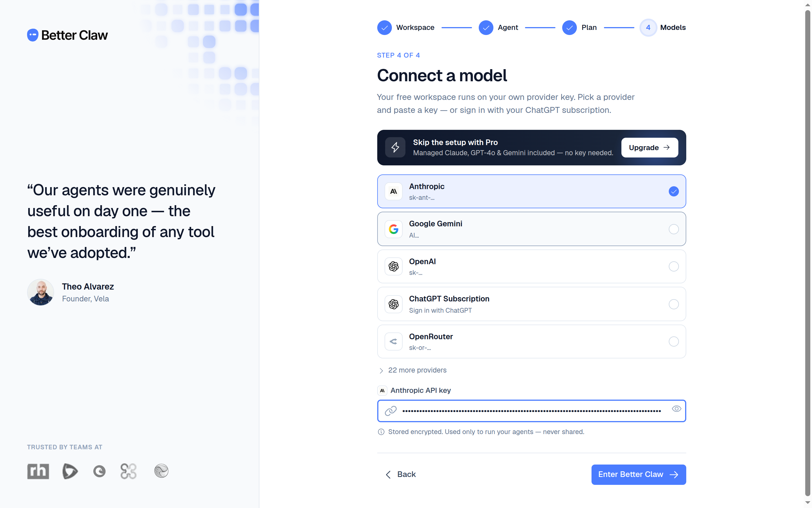Screen dimensions: 812x508
Task: Click the Anthropic logo icon in provider list
Action: pyautogui.click(x=394, y=192)
